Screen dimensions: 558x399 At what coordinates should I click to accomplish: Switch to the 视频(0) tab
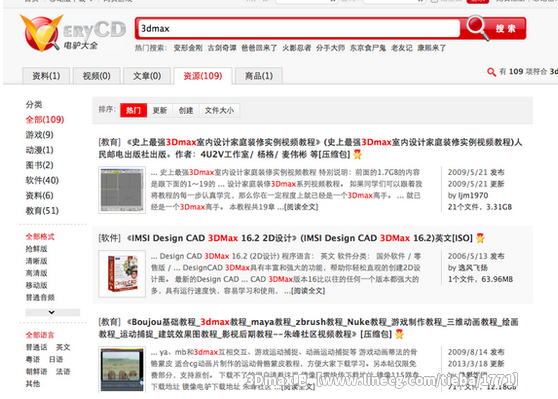[x=96, y=75]
